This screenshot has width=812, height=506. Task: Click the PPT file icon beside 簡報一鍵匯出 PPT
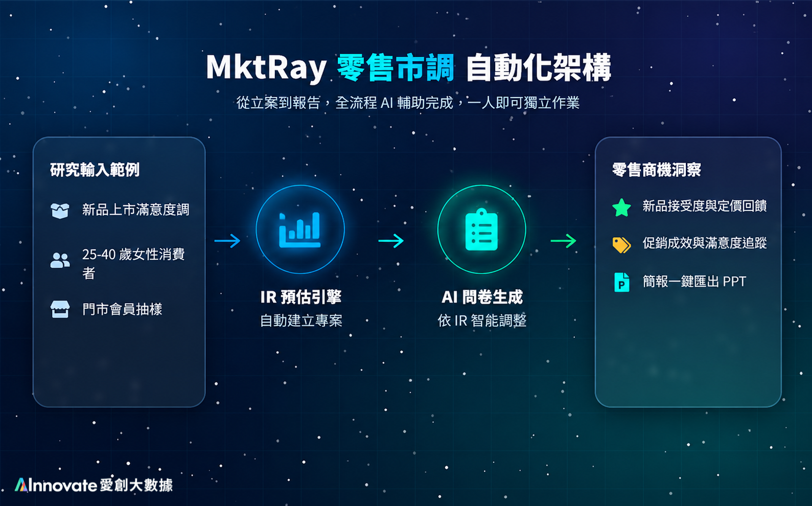pyautogui.click(x=621, y=282)
